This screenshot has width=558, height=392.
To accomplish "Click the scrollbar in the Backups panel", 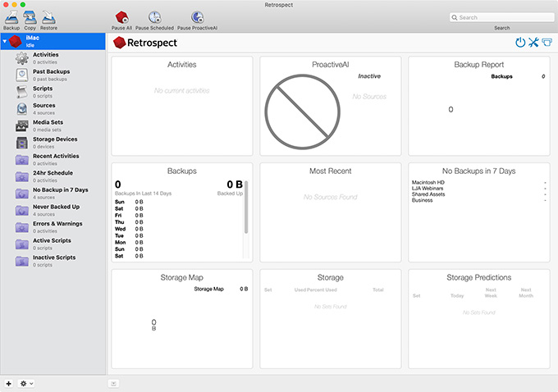I will [246, 207].
